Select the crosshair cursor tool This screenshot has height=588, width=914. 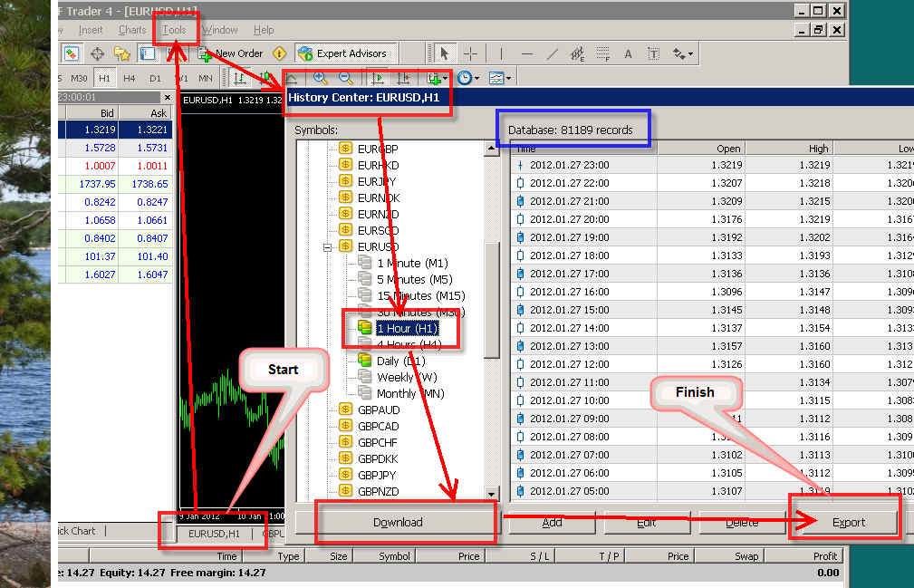[x=470, y=54]
